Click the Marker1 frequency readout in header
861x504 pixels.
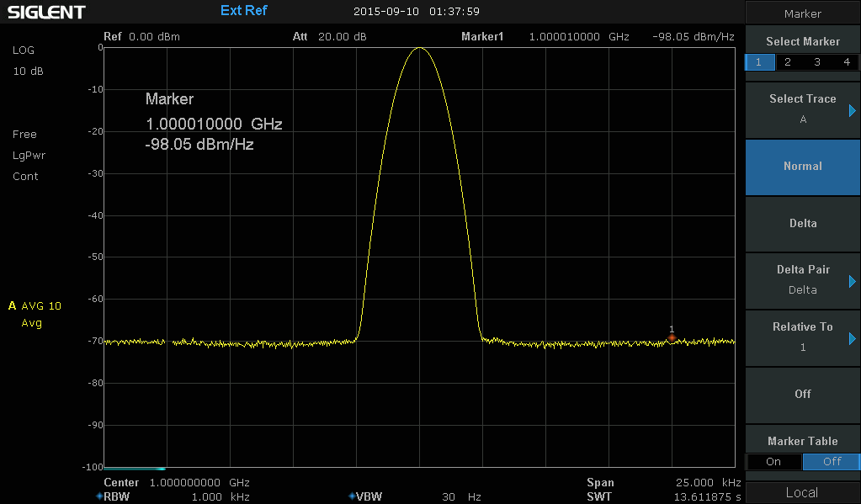click(579, 37)
